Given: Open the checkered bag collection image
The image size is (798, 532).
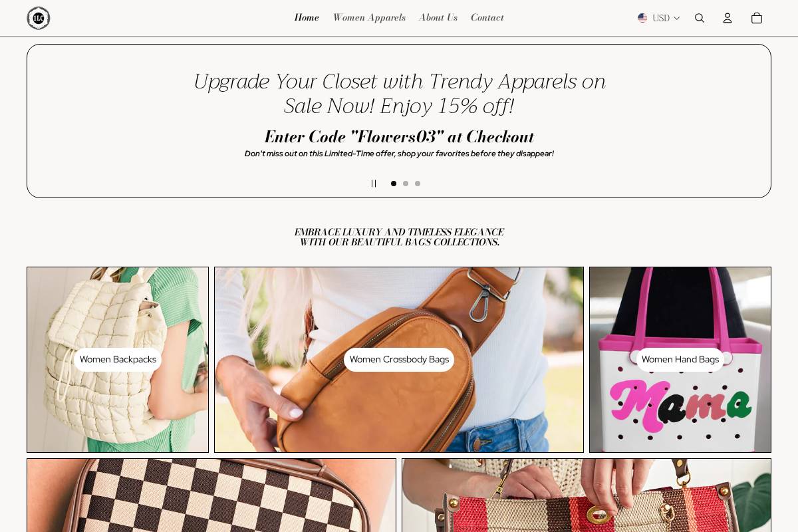Looking at the screenshot, I should click(211, 495).
